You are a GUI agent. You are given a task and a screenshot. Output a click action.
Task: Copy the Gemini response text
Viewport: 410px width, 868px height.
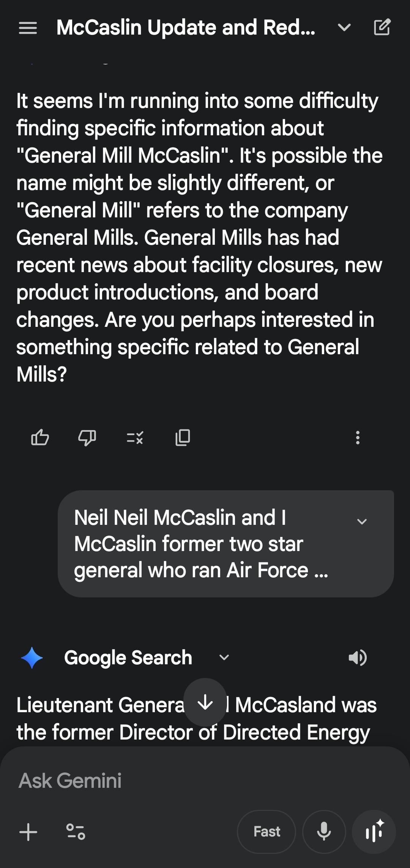click(x=183, y=437)
